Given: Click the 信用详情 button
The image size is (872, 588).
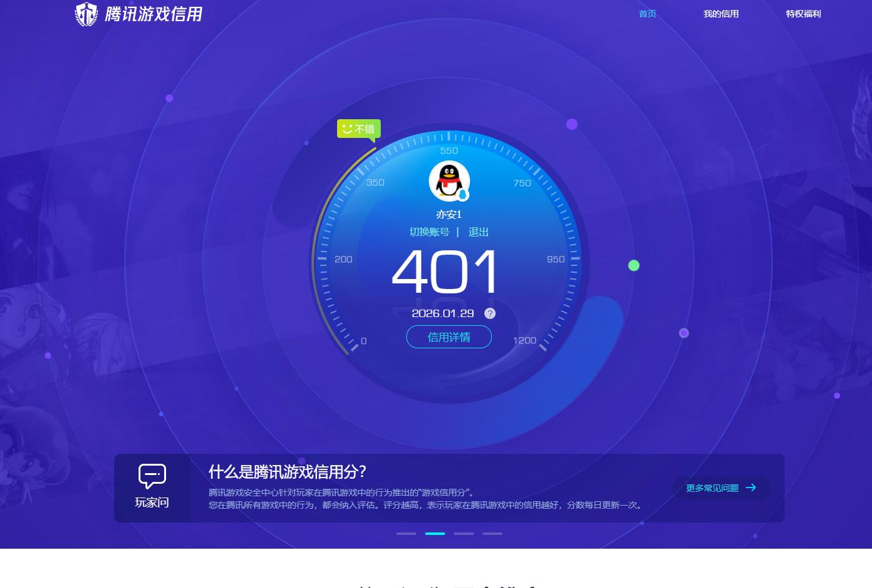Looking at the screenshot, I should tap(449, 336).
